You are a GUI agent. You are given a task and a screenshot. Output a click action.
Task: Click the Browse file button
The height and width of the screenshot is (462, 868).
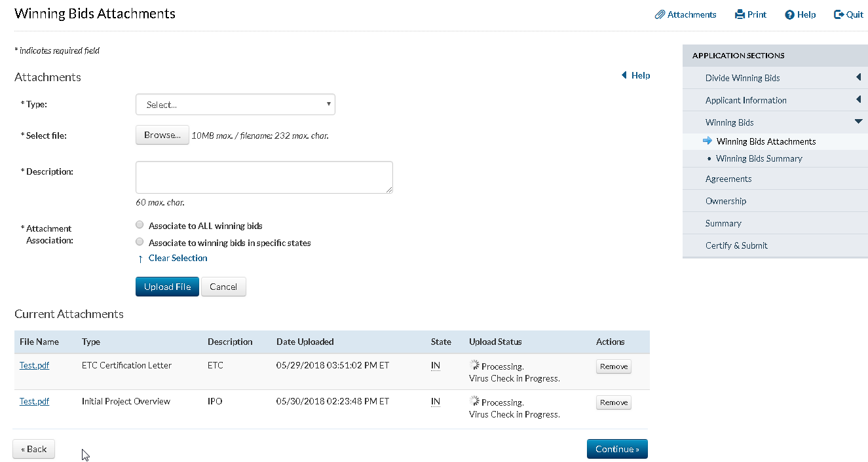pyautogui.click(x=162, y=135)
